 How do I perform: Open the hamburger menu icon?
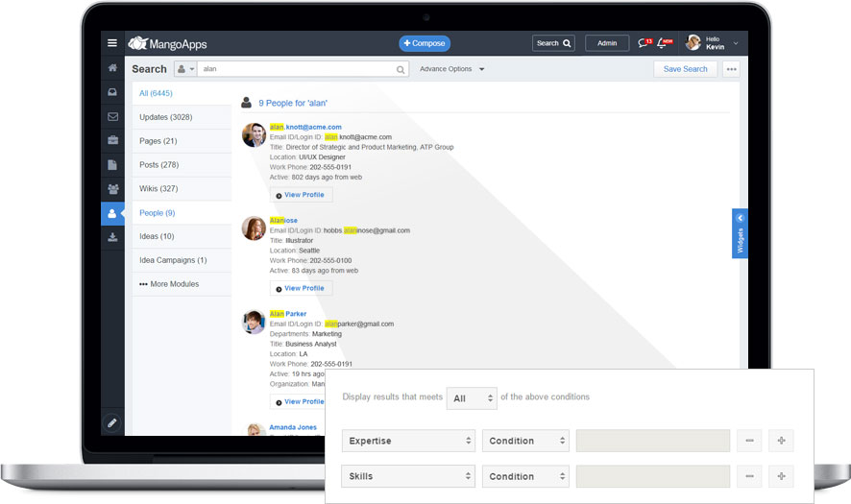pyautogui.click(x=112, y=43)
